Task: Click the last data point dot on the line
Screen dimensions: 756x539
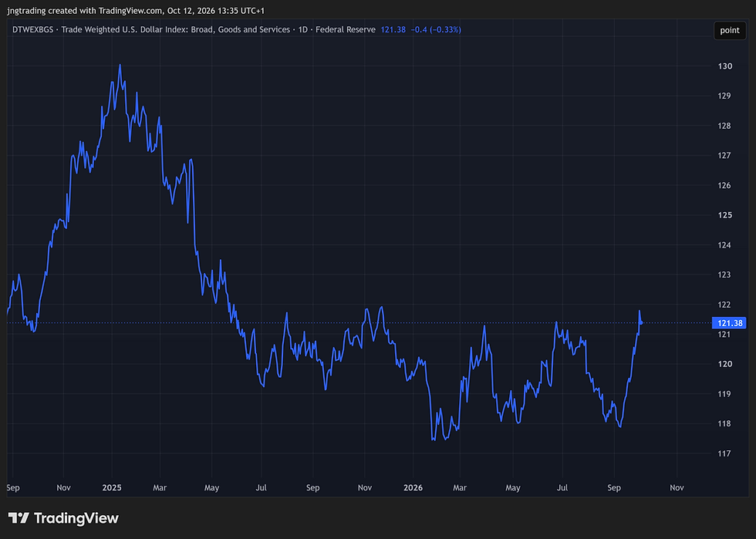Action: coord(641,322)
